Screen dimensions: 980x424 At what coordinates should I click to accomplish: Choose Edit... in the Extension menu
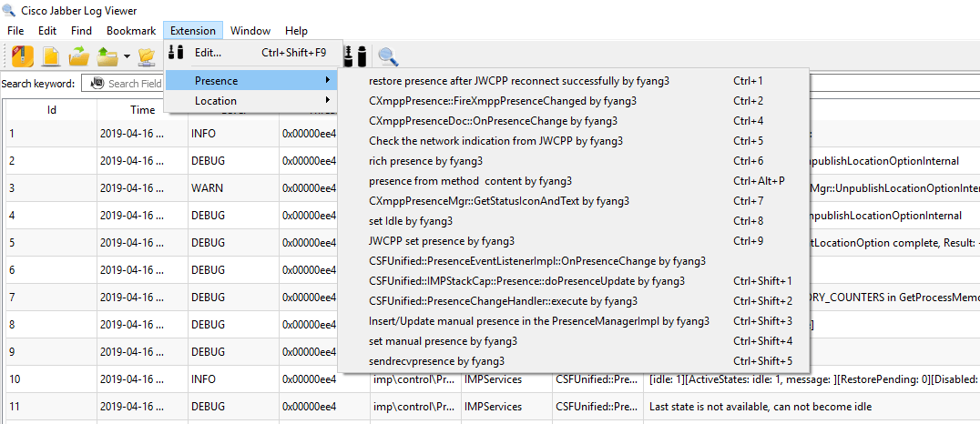[x=253, y=53]
